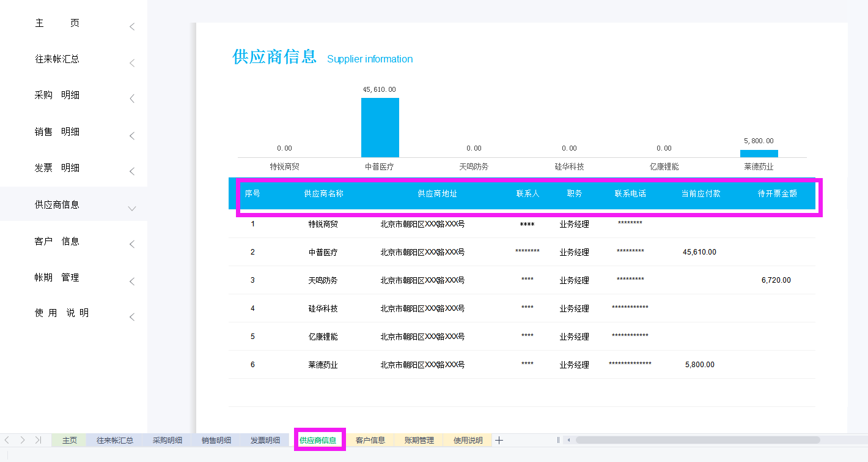Open the 发票明细 sheet tab
The width and height of the screenshot is (868, 462).
click(x=265, y=439)
